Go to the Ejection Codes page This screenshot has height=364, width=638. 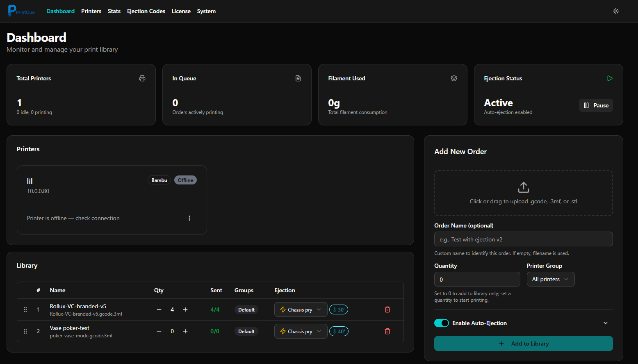point(146,11)
